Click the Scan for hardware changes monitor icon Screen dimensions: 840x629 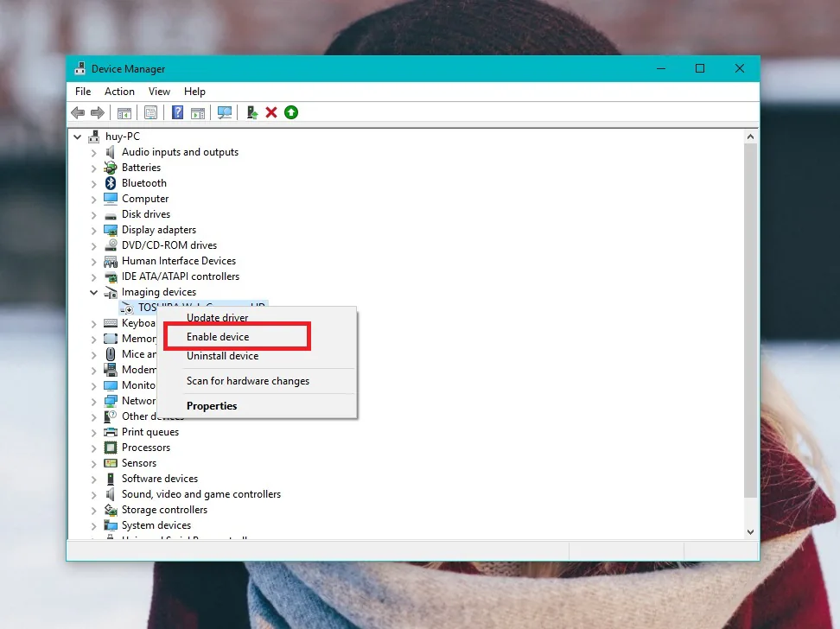point(225,112)
